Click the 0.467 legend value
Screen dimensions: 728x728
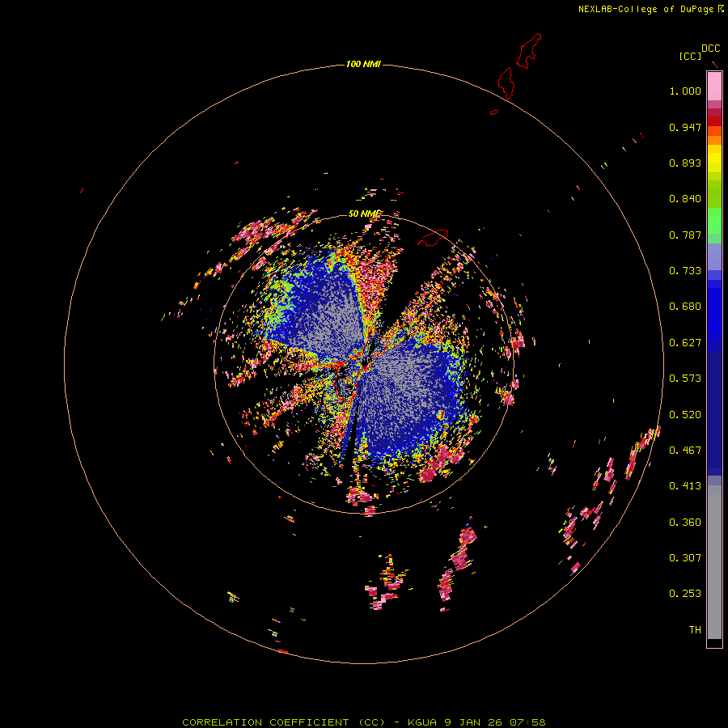685,451
